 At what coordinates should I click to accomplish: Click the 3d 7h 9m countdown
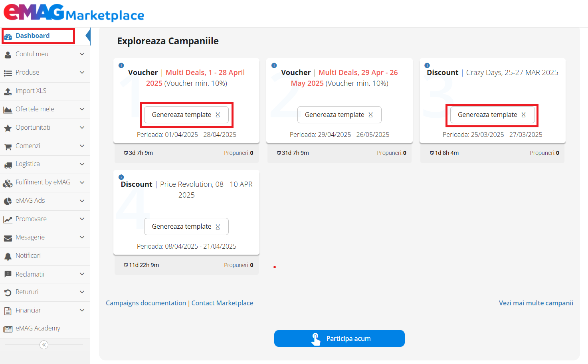(138, 153)
